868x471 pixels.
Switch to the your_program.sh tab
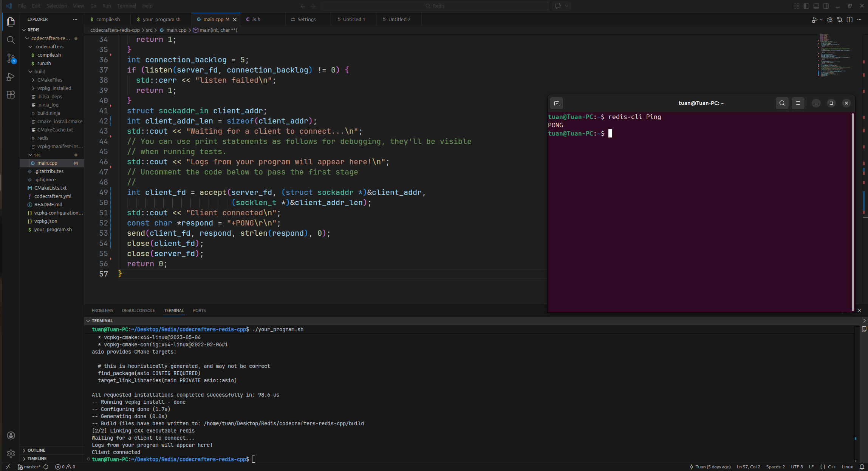[161, 20]
